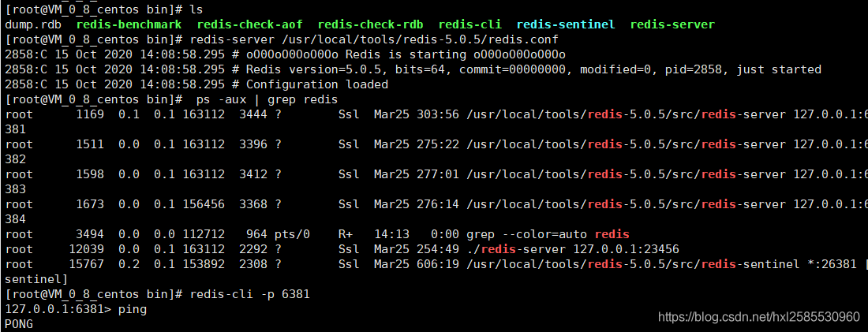Select the 127.0.0.1:23456 address
Image resolution: width=868 pixels, height=332 pixels.
click(629, 249)
